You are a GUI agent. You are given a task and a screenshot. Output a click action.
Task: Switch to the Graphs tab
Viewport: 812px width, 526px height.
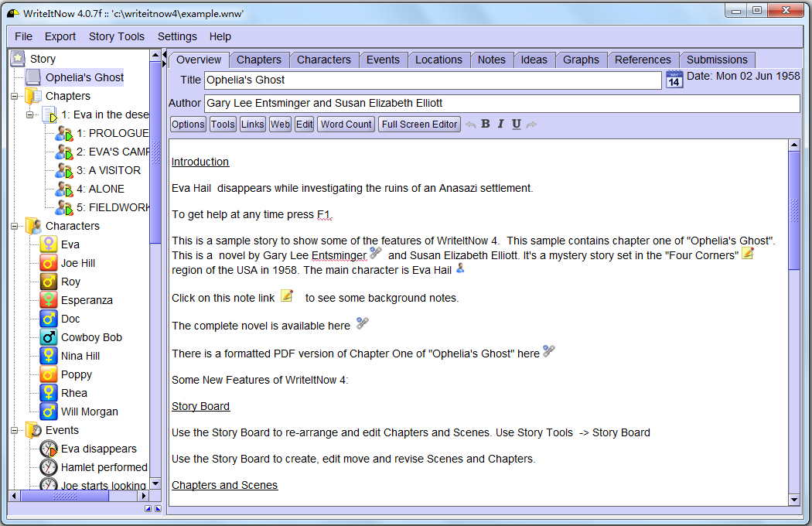pyautogui.click(x=581, y=60)
